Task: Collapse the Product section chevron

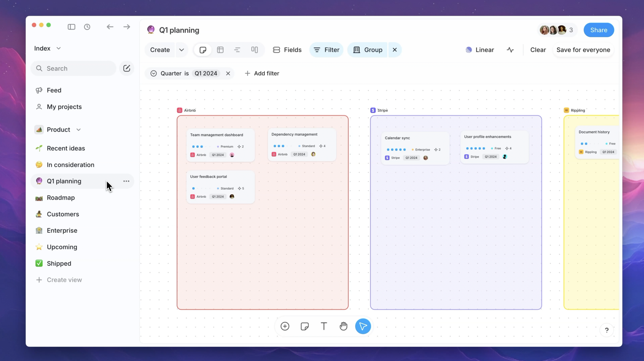Action: point(79,130)
